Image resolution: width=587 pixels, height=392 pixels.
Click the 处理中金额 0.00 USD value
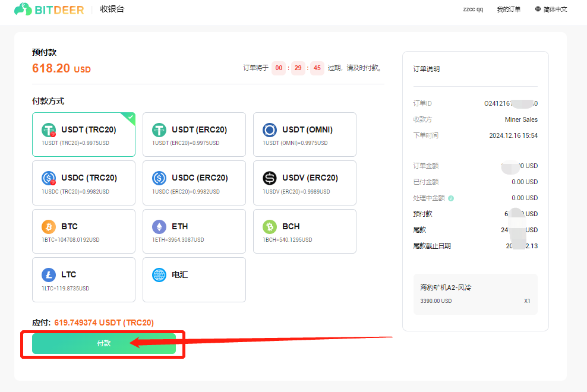click(x=525, y=198)
